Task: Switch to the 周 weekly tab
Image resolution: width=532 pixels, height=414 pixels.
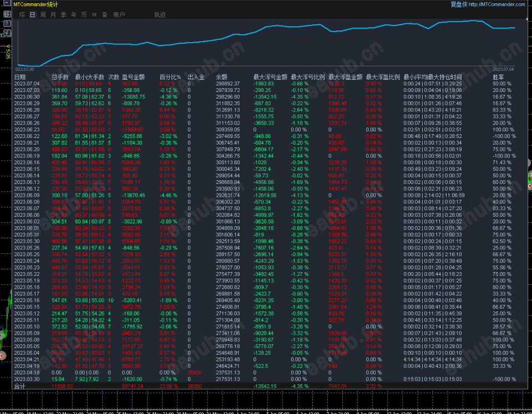Action: (x=43, y=14)
